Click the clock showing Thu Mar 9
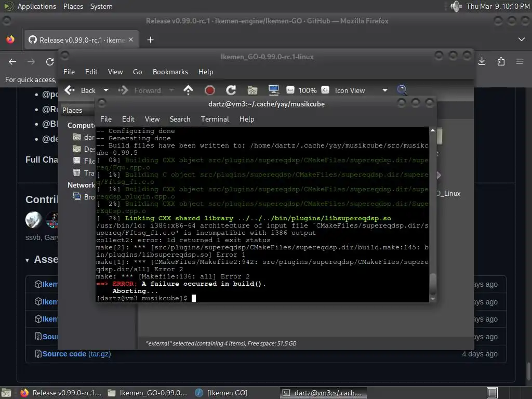This screenshot has height=399, width=532. [498, 6]
